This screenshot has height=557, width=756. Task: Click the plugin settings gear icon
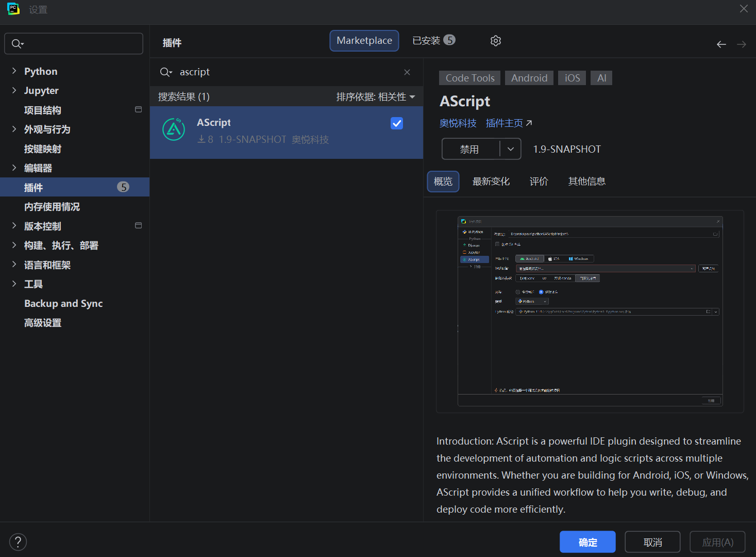(495, 41)
